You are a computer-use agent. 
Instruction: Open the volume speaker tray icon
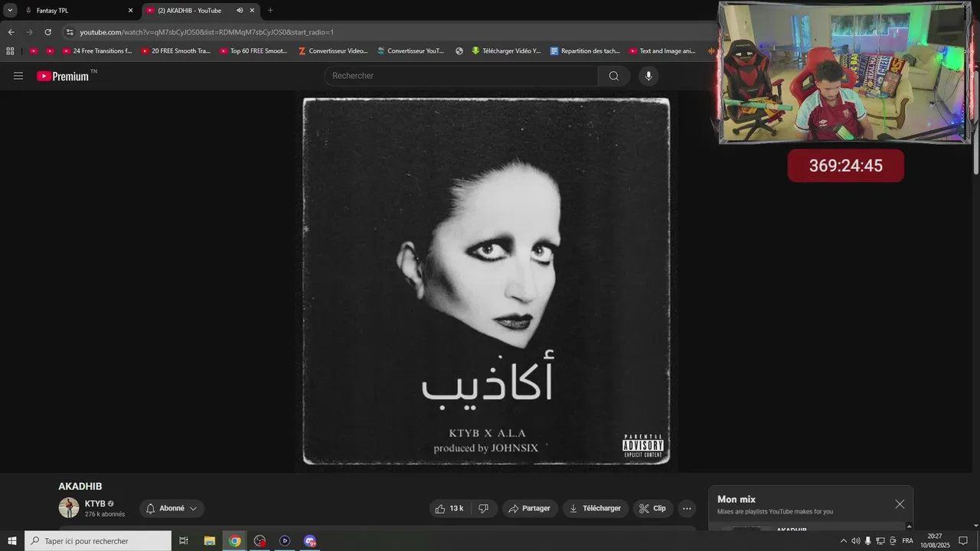[x=856, y=541]
